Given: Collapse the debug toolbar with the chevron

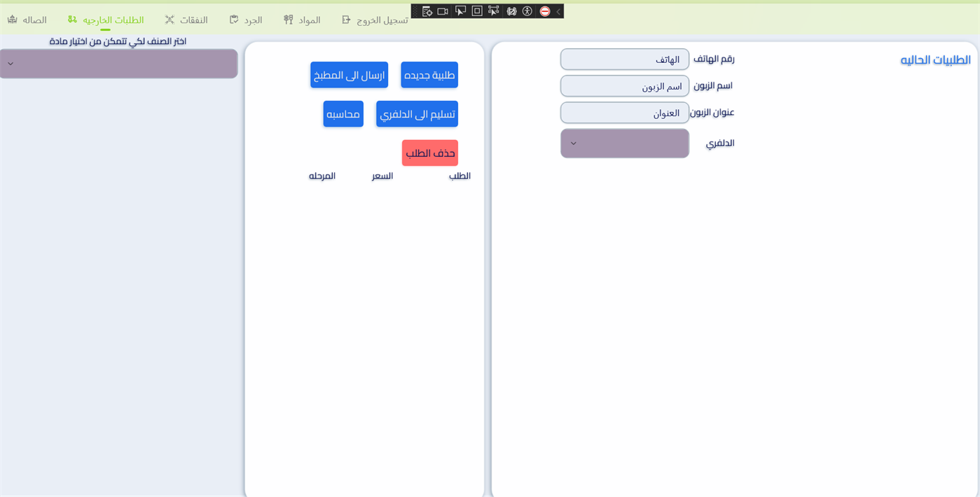Looking at the screenshot, I should coord(558,11).
